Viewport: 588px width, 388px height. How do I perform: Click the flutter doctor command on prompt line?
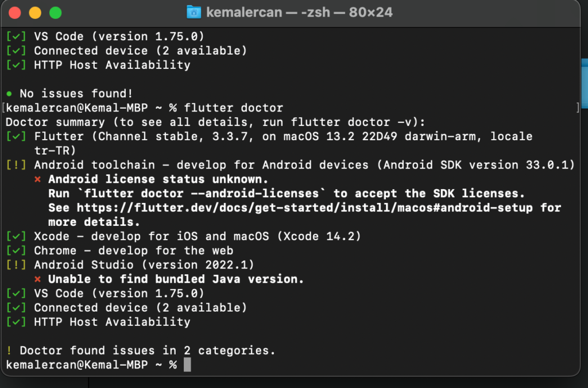pyautogui.click(x=234, y=108)
